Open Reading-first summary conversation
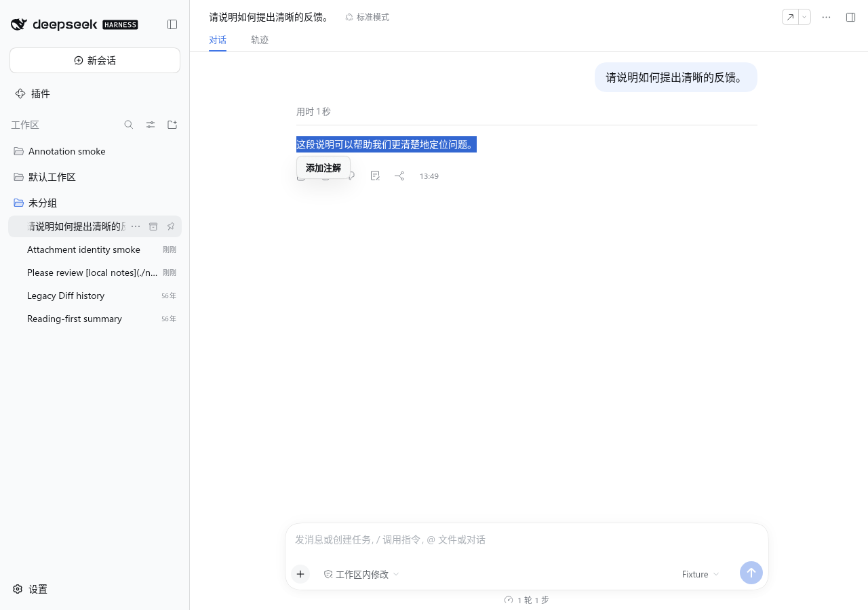 coord(95,319)
